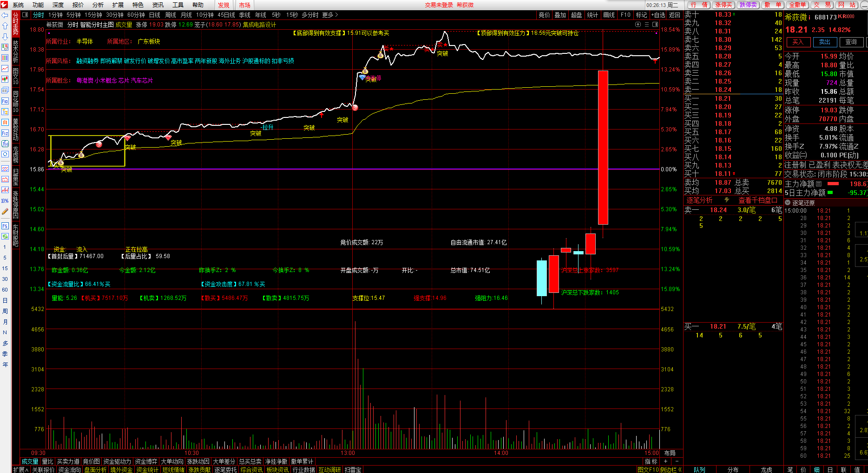
Task: Expand the 更多 timeframe options
Action: click(x=329, y=15)
